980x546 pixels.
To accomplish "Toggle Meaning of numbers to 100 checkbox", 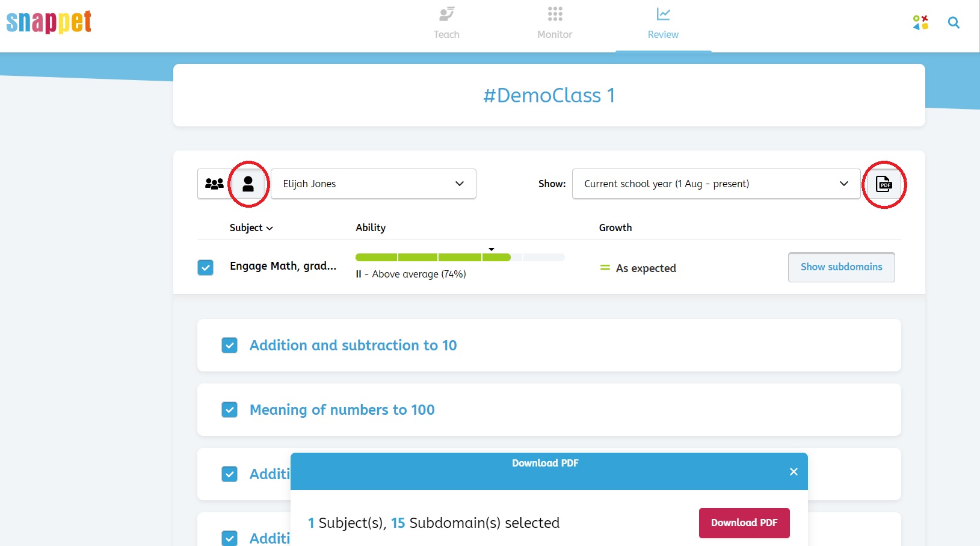I will [229, 409].
